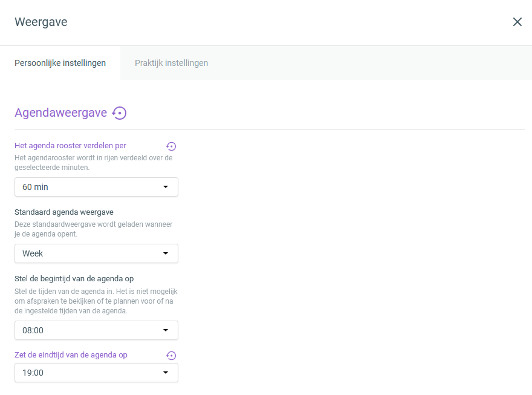Click the 'Stel de begintijd van de agenda op' label
The width and height of the screenshot is (532, 395).
[x=74, y=279]
